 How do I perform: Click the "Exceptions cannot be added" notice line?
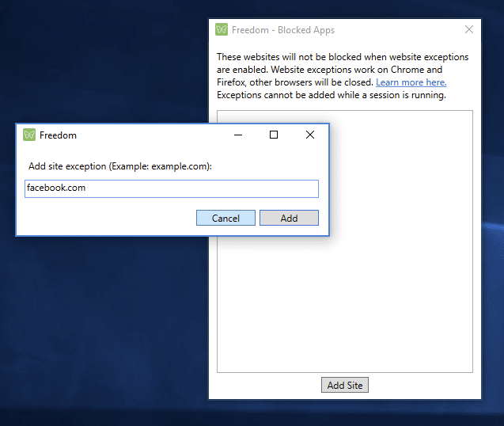331,96
